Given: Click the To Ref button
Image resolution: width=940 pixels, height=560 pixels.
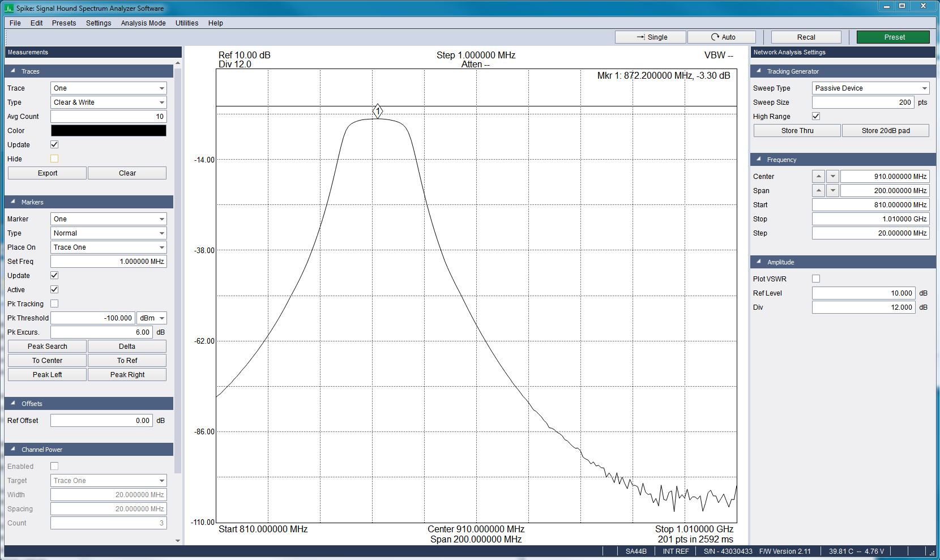Looking at the screenshot, I should click(127, 361).
